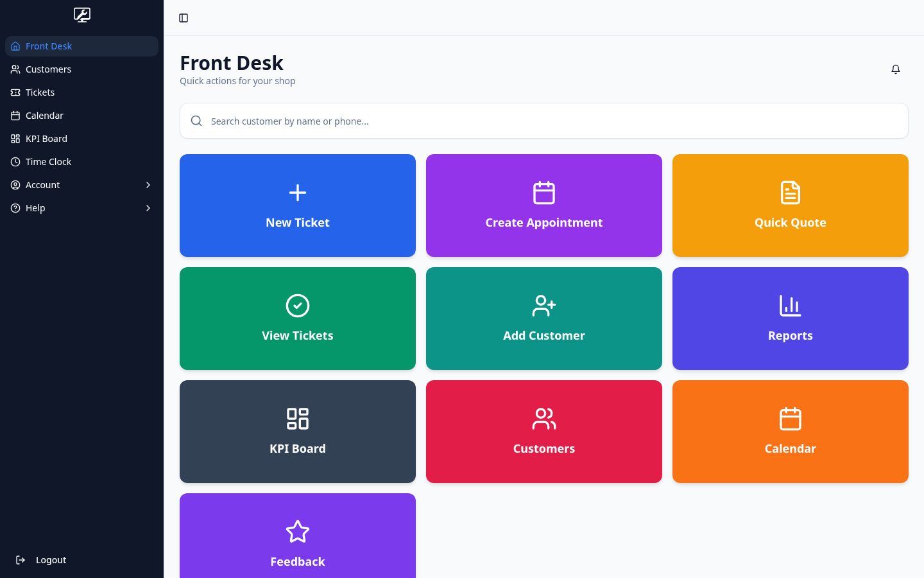This screenshot has width=924, height=578.
Task: Click the search magnifier icon
Action: [x=196, y=121]
